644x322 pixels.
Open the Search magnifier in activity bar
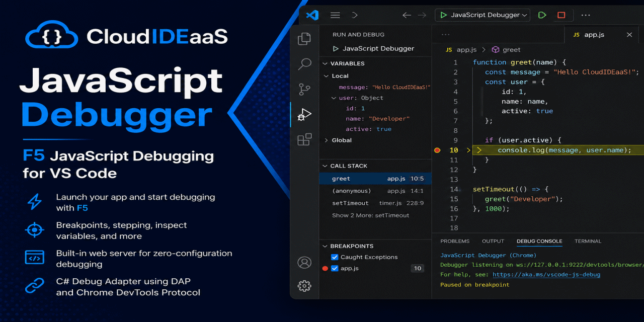[x=304, y=64]
